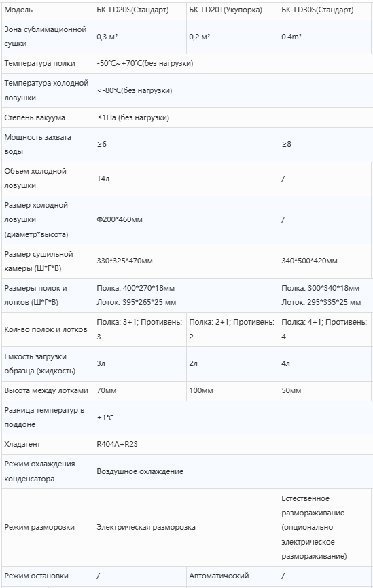
Task: Select the 'Воздушное охлаждение' cooling mode cell
Action: (x=234, y=471)
